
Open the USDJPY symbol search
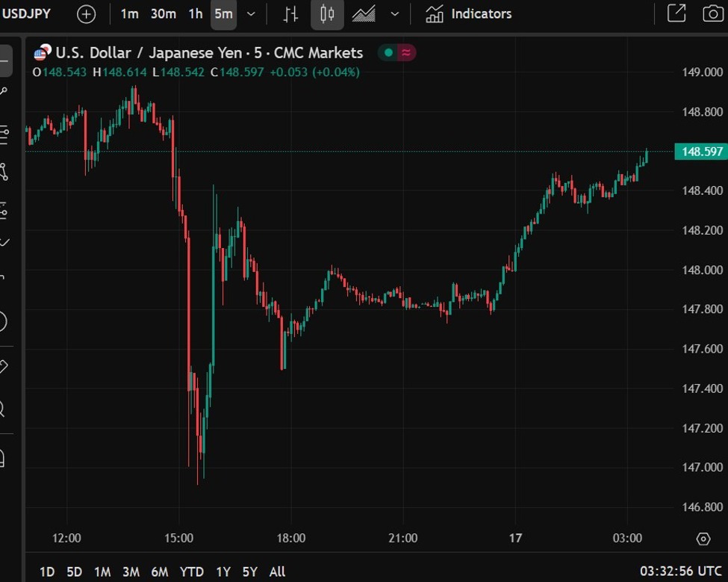26,14
